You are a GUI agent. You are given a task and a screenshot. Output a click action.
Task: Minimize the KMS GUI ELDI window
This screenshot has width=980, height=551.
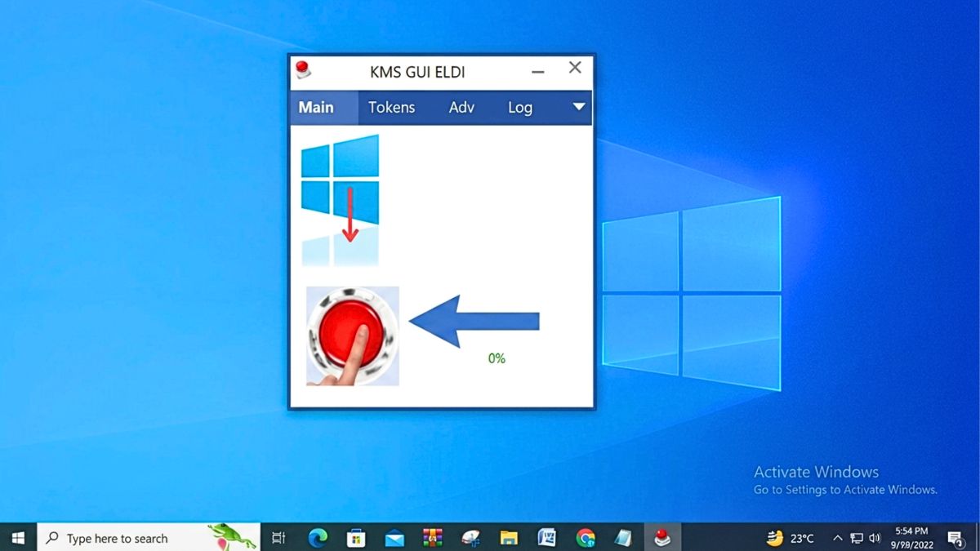coord(537,72)
